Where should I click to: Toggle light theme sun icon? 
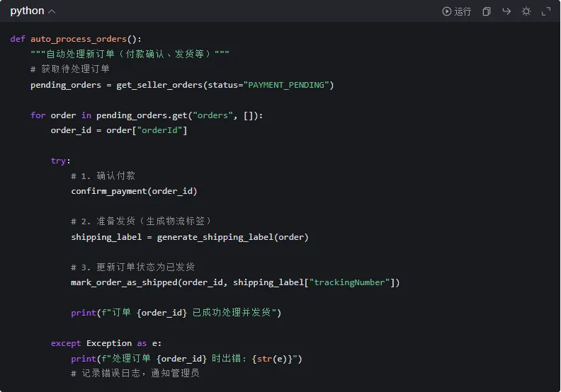coord(526,11)
